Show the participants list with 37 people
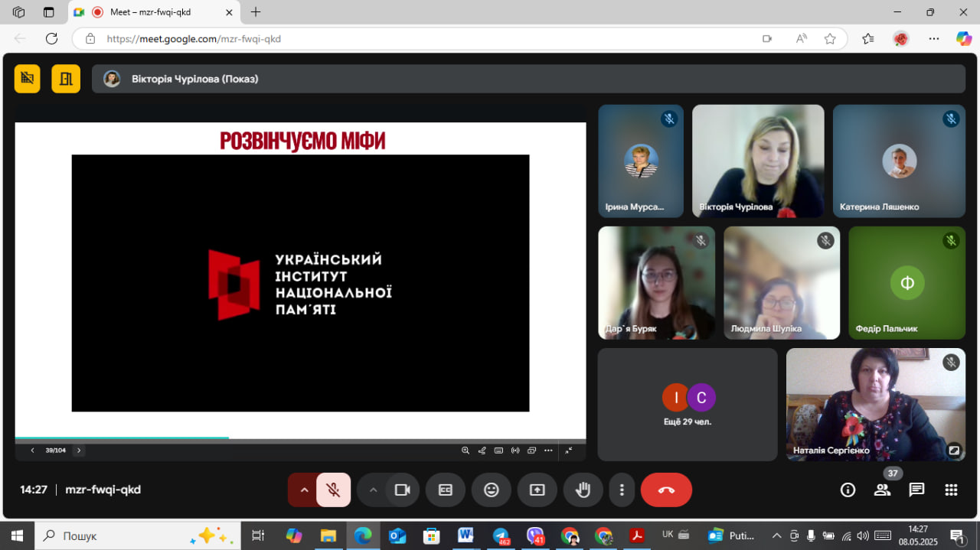The image size is (980, 550). coord(883,490)
